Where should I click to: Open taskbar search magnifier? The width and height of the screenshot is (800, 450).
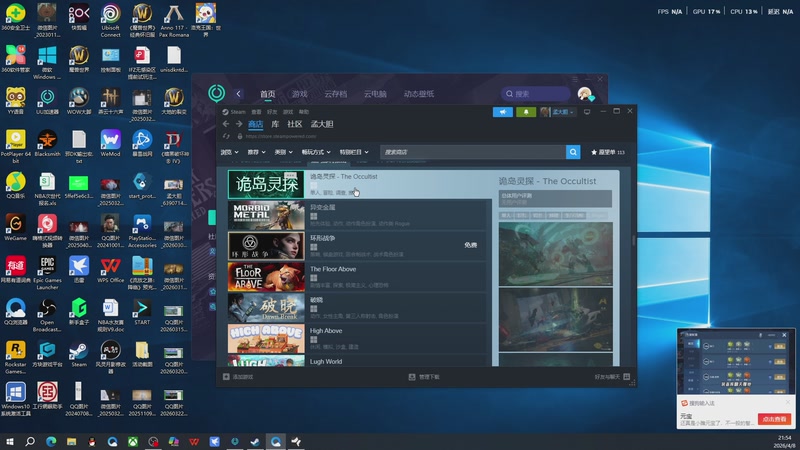click(30, 441)
